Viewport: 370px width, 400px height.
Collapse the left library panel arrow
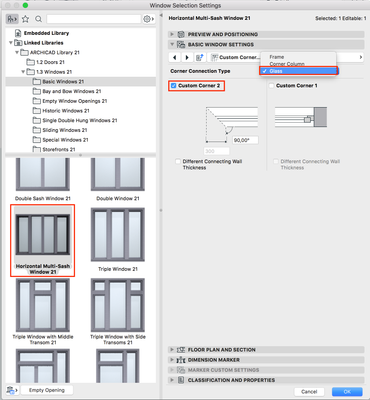tap(161, 16)
